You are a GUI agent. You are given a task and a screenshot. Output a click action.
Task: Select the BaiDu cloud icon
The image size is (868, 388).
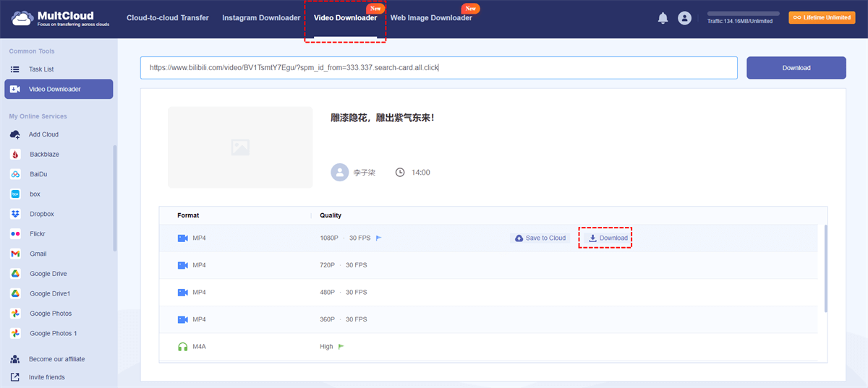[15, 174]
